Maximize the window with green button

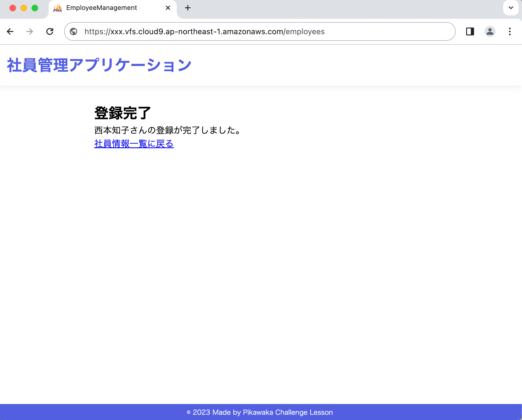click(35, 8)
